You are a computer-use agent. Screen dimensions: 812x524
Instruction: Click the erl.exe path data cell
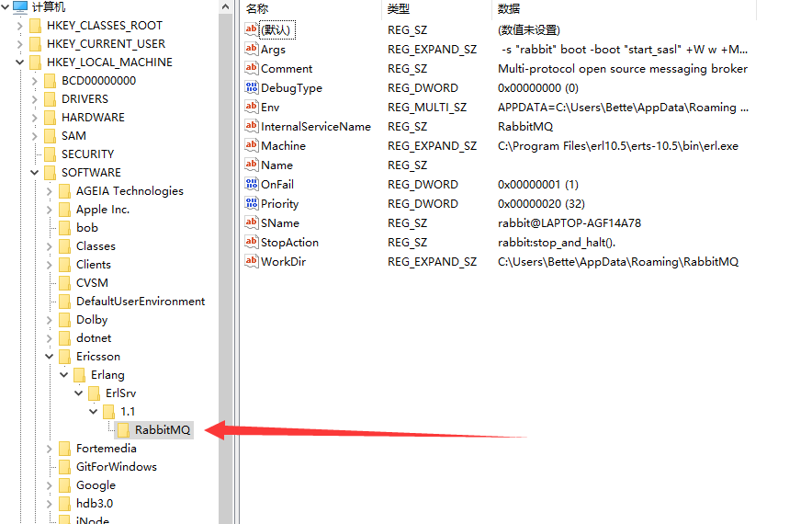[618, 146]
